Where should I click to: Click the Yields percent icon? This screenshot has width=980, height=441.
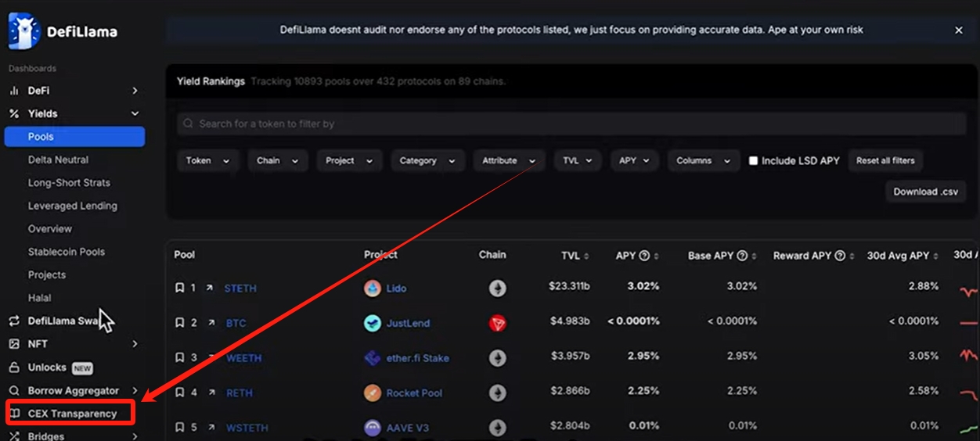14,113
